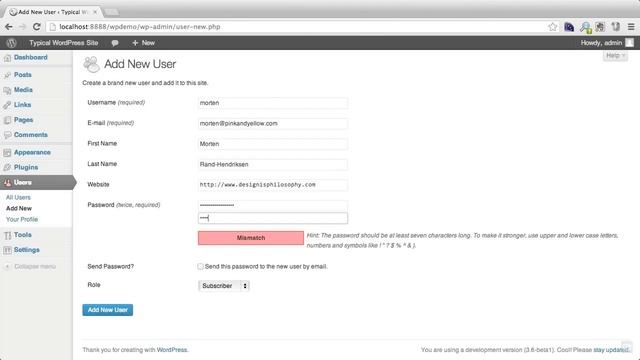Select the Add New User browser tab
640x360 pixels.
click(x=53, y=12)
